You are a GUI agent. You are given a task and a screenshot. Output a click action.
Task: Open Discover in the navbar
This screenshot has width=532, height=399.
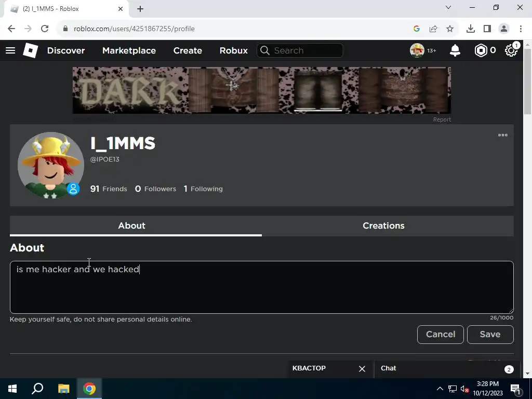[66, 50]
